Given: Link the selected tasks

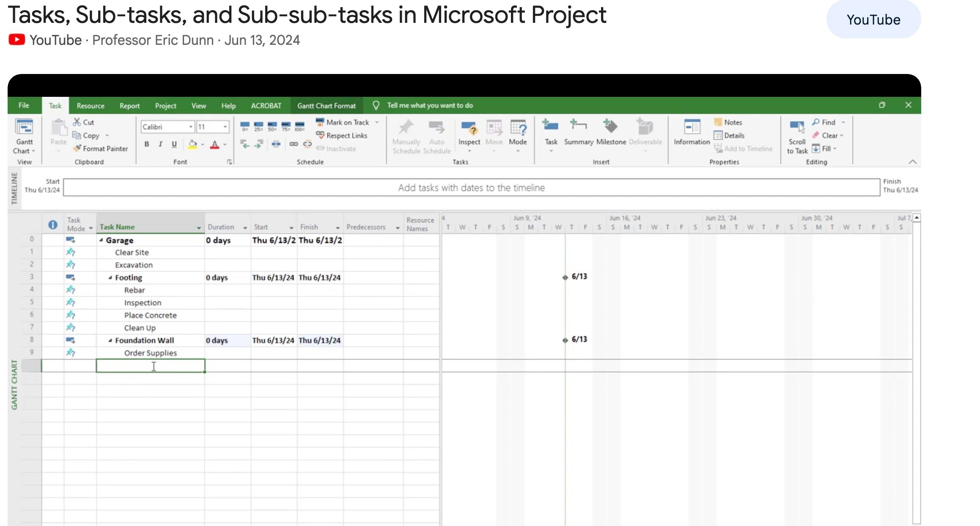Looking at the screenshot, I should point(294,144).
